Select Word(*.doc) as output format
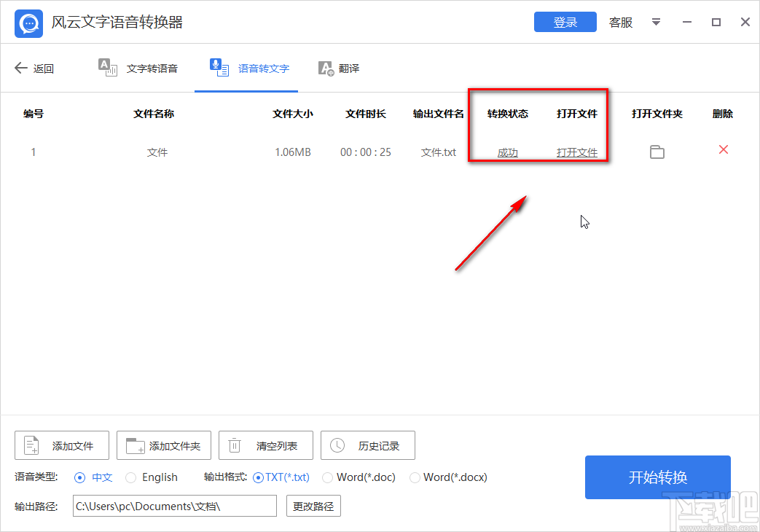Screen dimensions: 760x532 pos(327,477)
